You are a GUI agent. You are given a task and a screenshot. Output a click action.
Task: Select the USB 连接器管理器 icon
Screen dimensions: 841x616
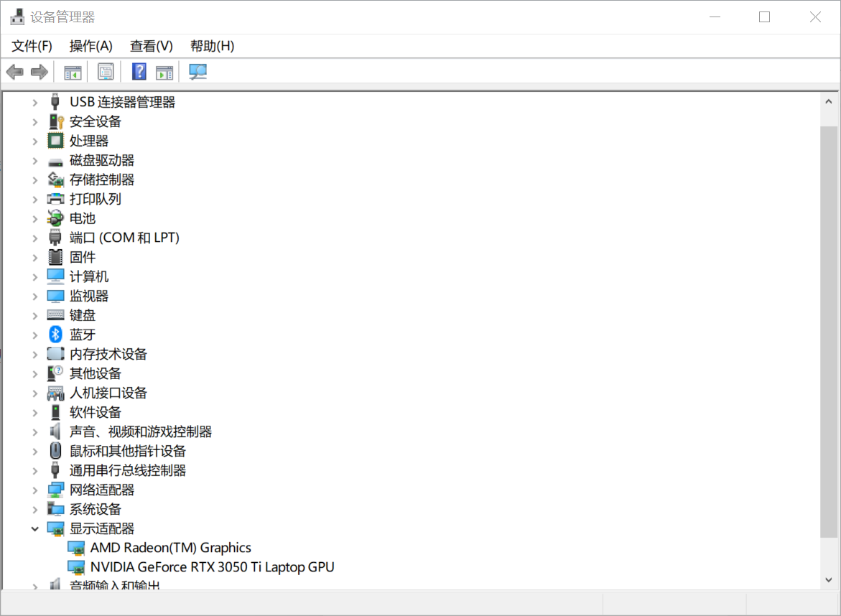pyautogui.click(x=55, y=102)
